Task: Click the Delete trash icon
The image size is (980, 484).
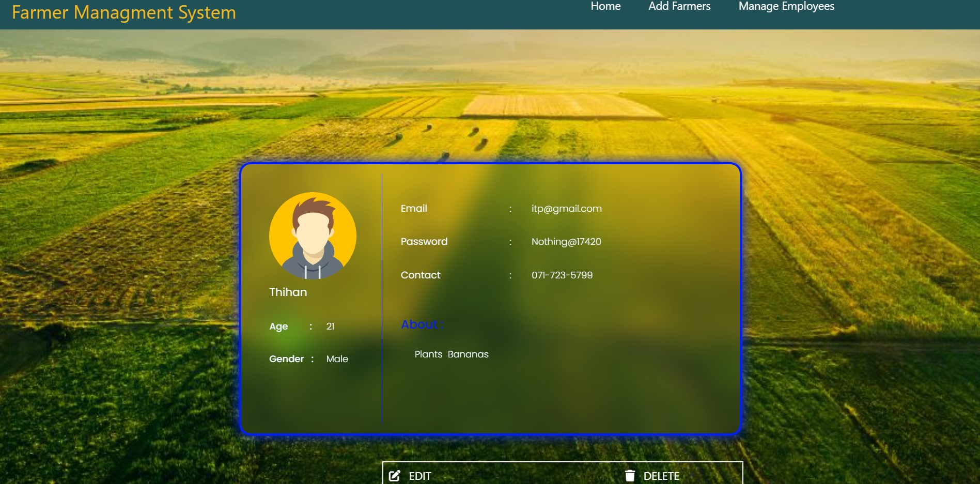Action: coord(631,475)
